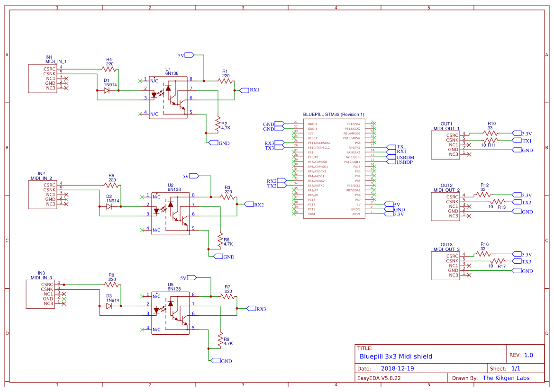Click the RX3 net port beside R7
The image size is (554, 392).
[x=251, y=308]
